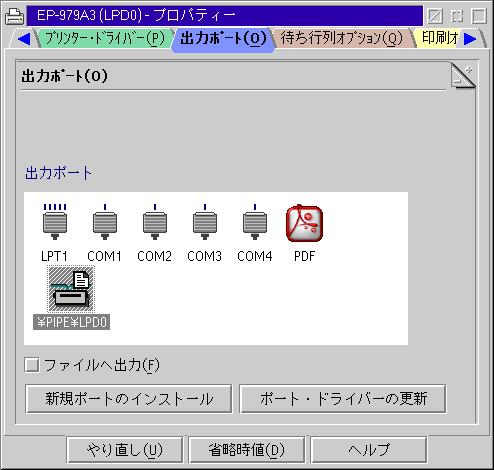The image size is (494, 470).
Task: Select the COM4 serial port
Action: pyautogui.click(x=255, y=222)
